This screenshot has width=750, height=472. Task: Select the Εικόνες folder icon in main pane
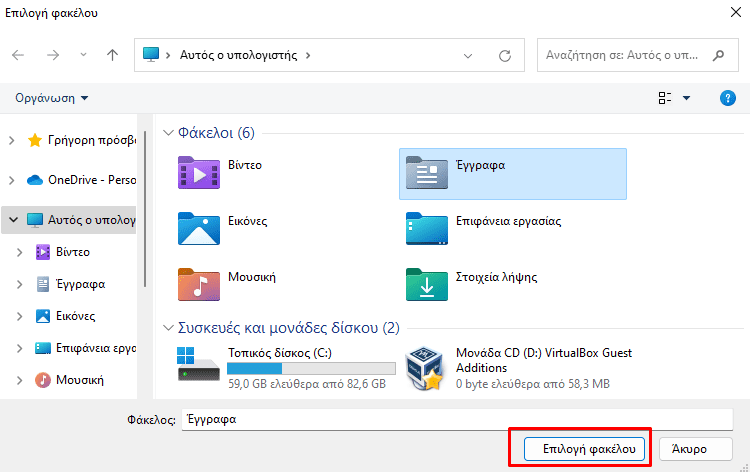(199, 229)
